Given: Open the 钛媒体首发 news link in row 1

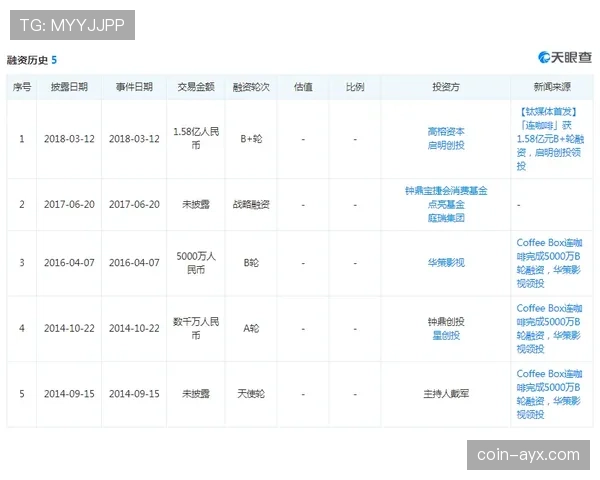Looking at the screenshot, I should click(x=550, y=139).
